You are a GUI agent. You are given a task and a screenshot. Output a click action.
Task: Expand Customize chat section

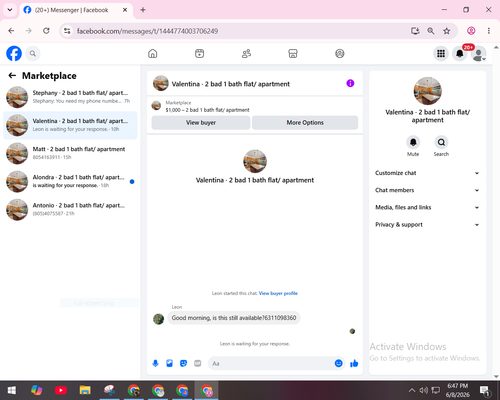coord(427,173)
